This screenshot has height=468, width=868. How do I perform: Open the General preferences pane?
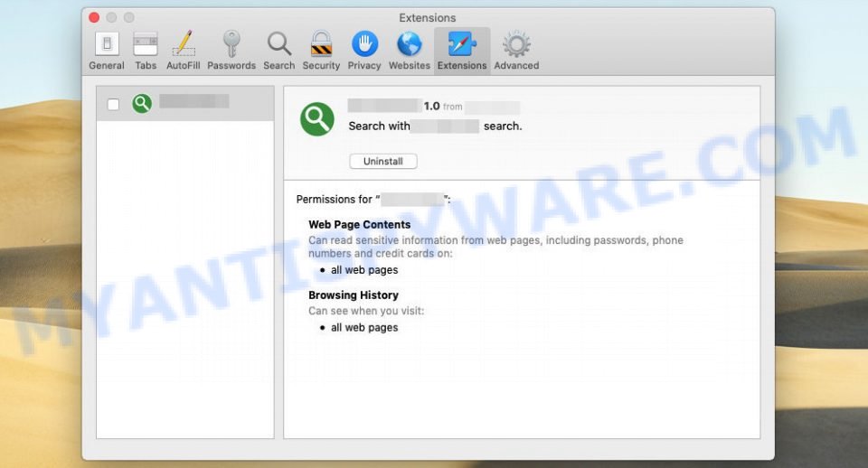pos(107,51)
